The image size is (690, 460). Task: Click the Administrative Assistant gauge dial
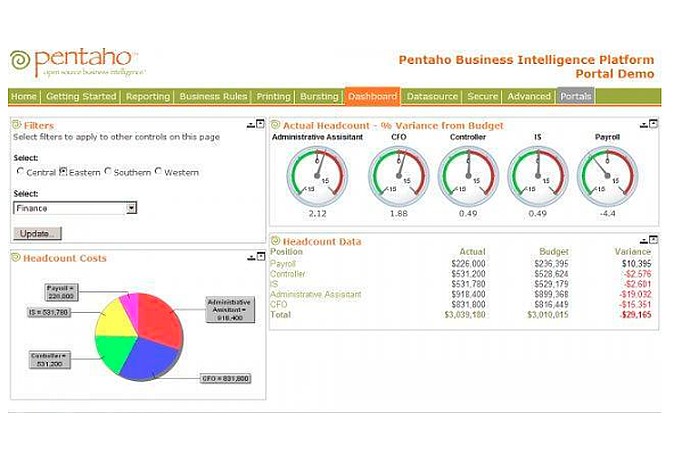coord(317,176)
